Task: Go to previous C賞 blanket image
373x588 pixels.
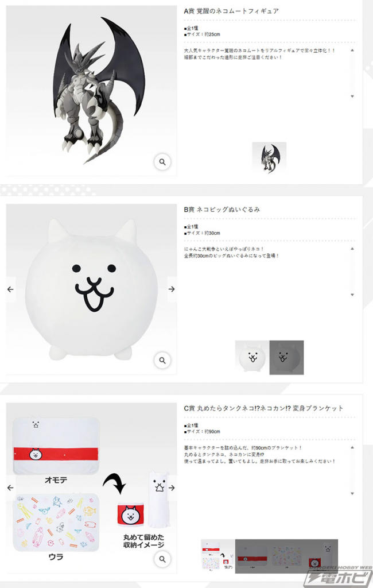Action: click(10, 488)
